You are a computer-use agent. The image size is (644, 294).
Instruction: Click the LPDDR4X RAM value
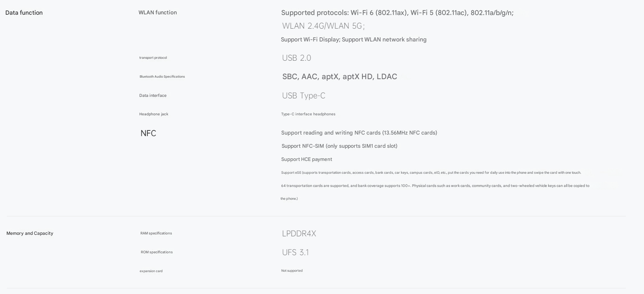[x=299, y=234]
